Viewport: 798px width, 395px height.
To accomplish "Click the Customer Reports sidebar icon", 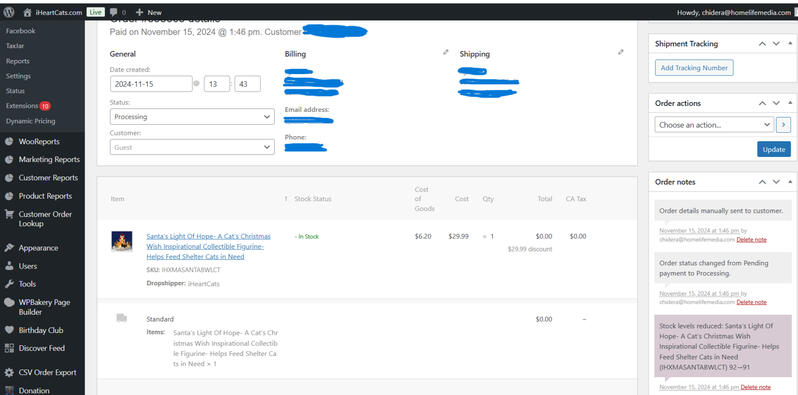I will point(9,178).
